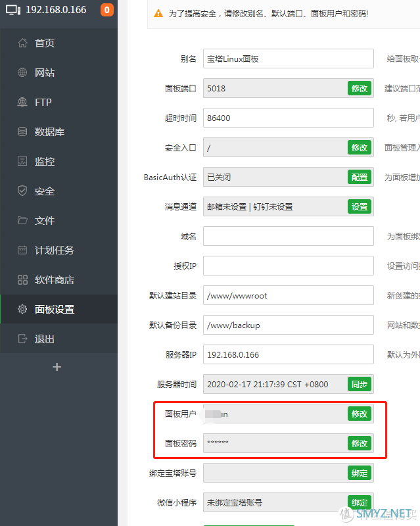This screenshot has height=526, width=420.
Task: Select the 面板设置 menu item
Action: 58,309
